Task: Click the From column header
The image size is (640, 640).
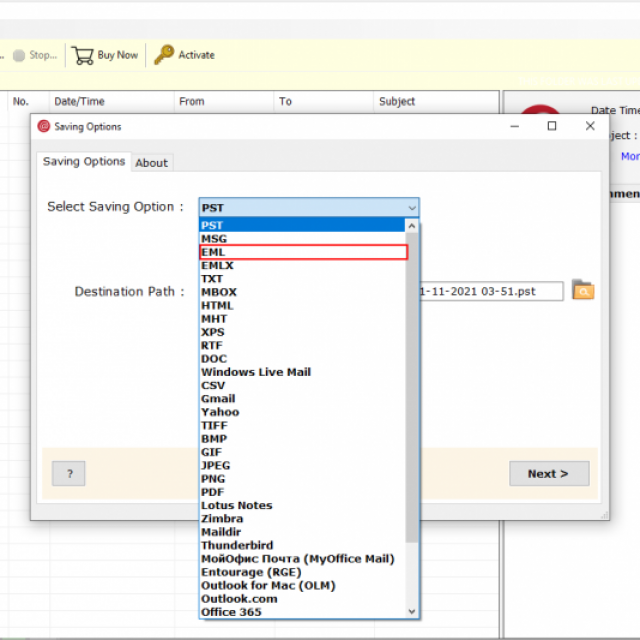Action: 224,101
